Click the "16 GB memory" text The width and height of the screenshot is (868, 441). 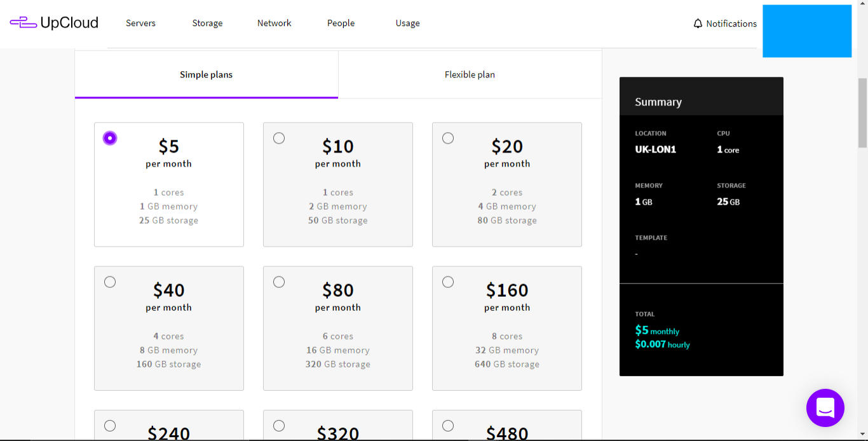pos(338,350)
